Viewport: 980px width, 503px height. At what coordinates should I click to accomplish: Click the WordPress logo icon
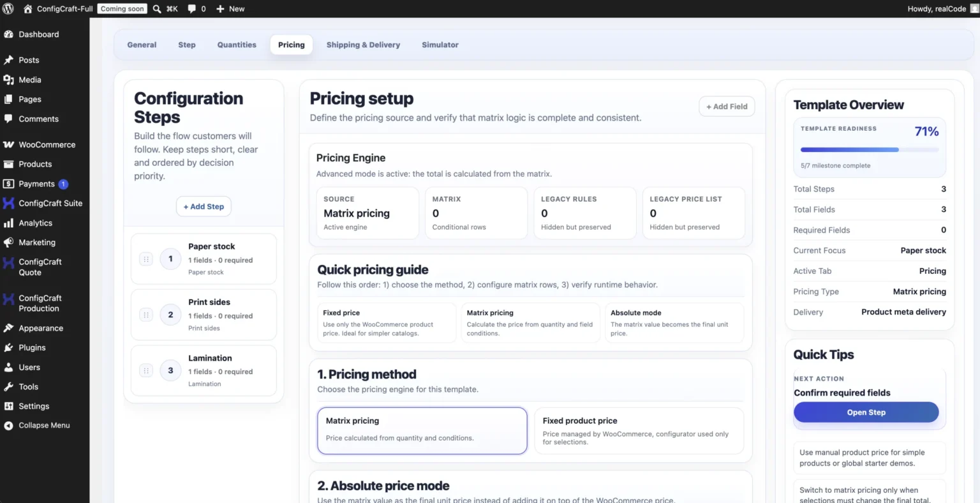point(8,9)
